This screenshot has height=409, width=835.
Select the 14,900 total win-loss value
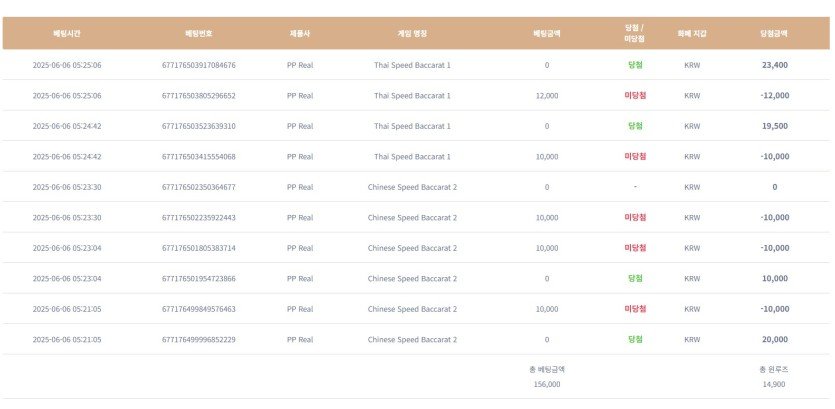pos(774,384)
